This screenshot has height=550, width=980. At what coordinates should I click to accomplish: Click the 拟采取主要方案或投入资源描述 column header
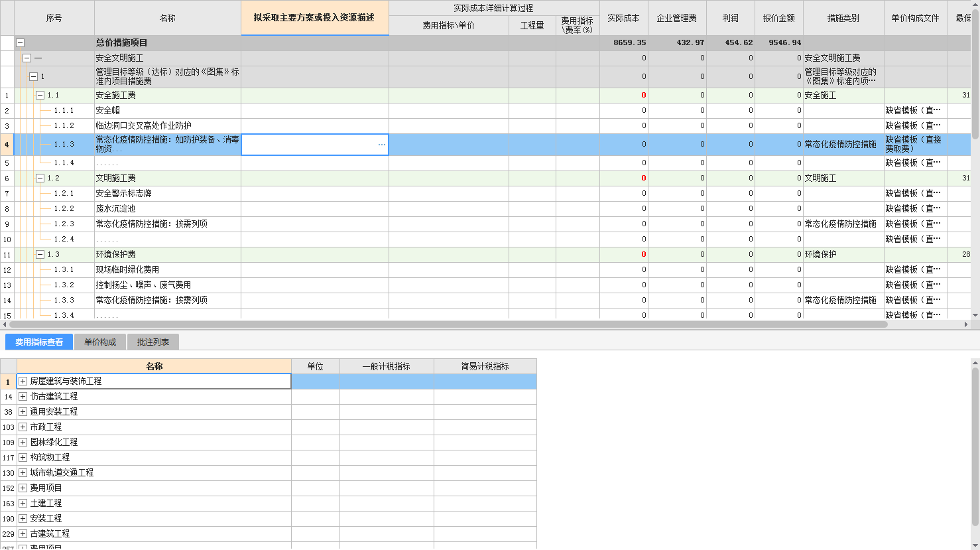click(315, 18)
